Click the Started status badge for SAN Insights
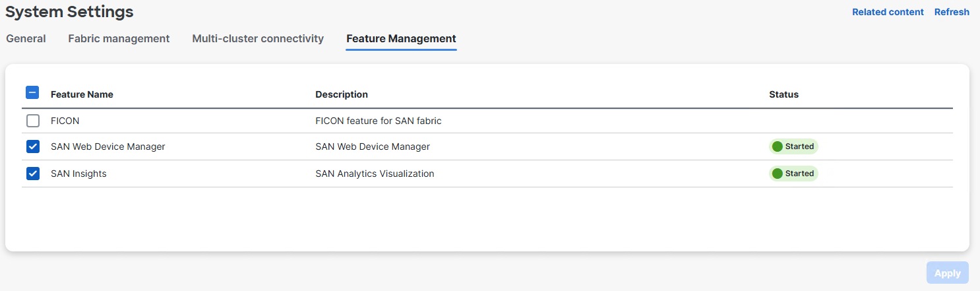980x291 pixels. (x=793, y=174)
